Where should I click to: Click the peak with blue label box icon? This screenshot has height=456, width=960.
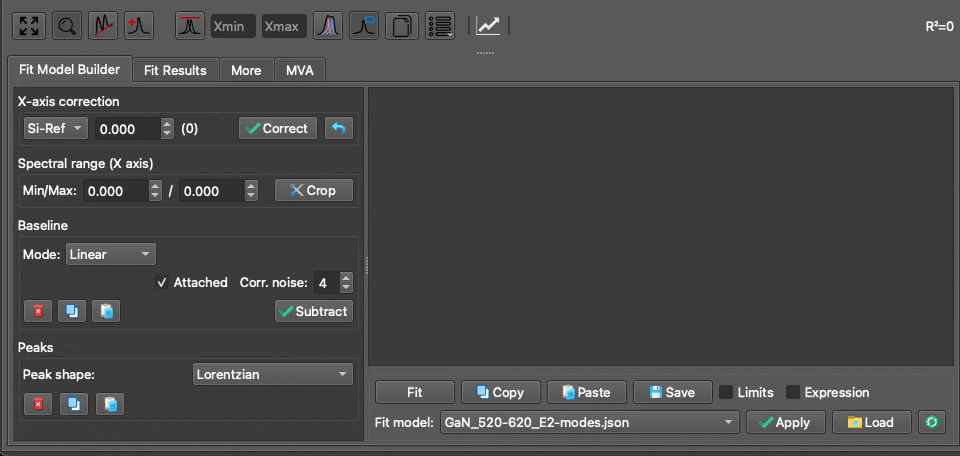coord(364,26)
